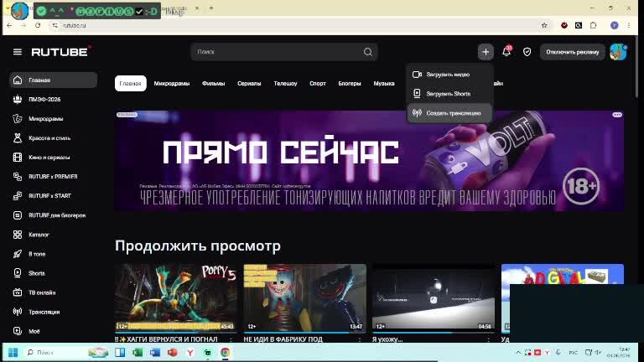Image resolution: width=644 pixels, height=362 pixels.
Task: Open a new browser tab
Action: 211,8
